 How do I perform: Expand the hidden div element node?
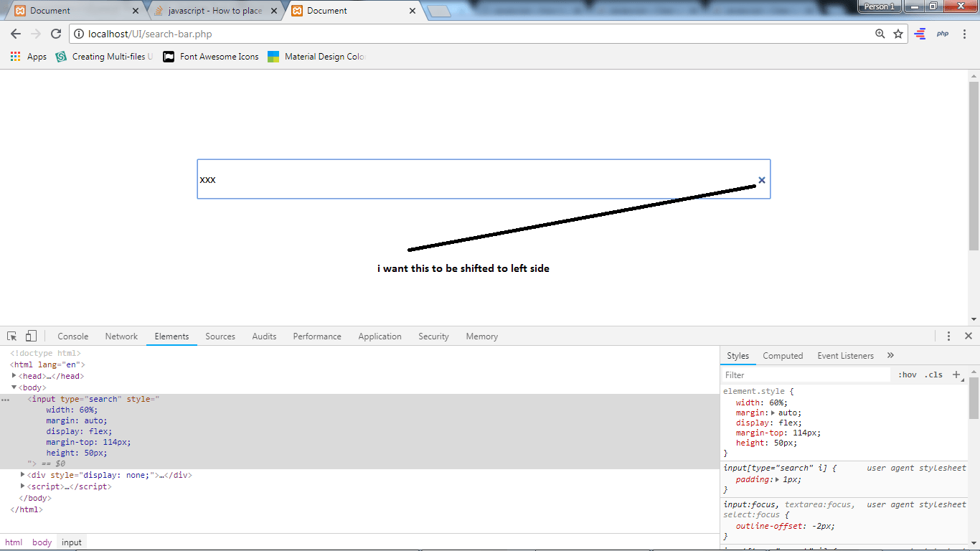23,475
